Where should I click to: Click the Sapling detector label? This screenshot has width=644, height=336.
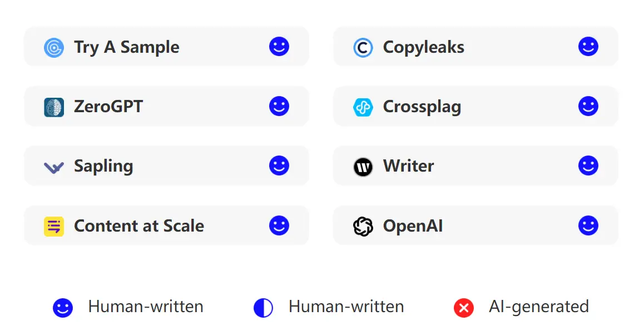pyautogui.click(x=103, y=166)
